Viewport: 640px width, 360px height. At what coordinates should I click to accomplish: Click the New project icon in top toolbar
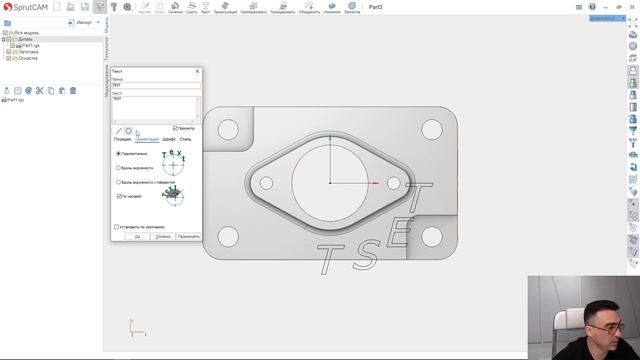(58, 7)
